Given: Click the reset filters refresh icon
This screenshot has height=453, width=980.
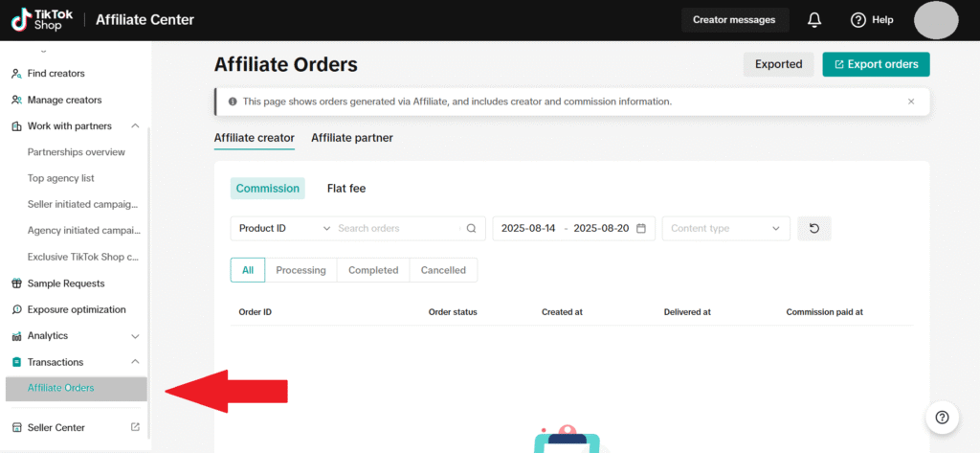Looking at the screenshot, I should pos(814,228).
